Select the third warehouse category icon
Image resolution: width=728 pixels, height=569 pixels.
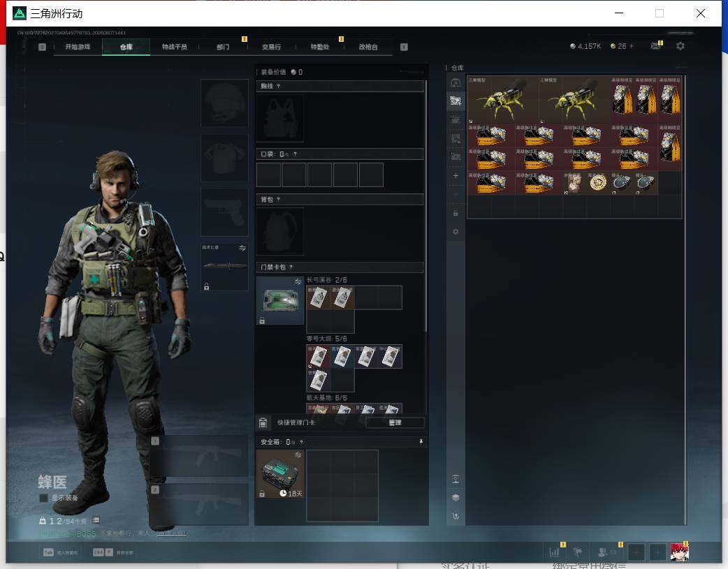click(x=456, y=120)
